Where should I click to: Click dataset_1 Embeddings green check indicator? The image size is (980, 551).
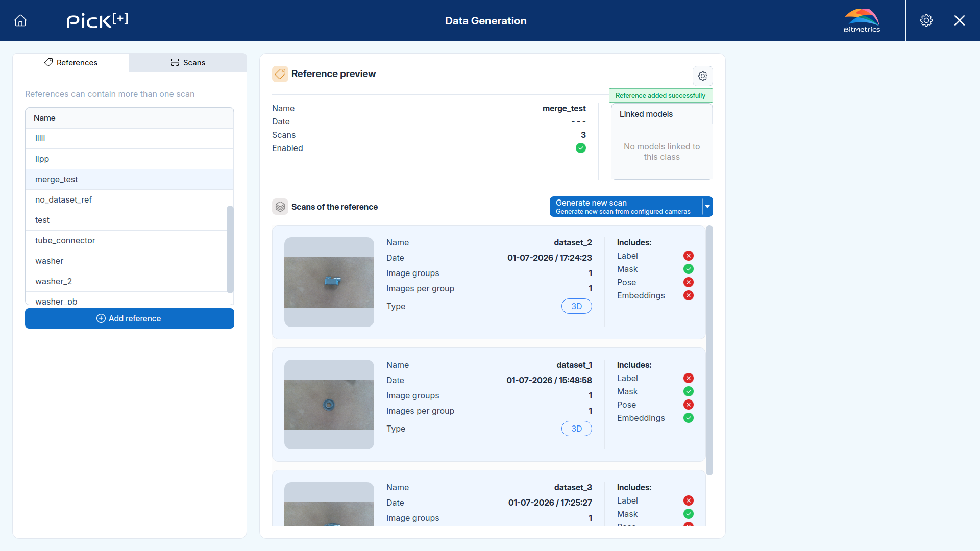[689, 418]
